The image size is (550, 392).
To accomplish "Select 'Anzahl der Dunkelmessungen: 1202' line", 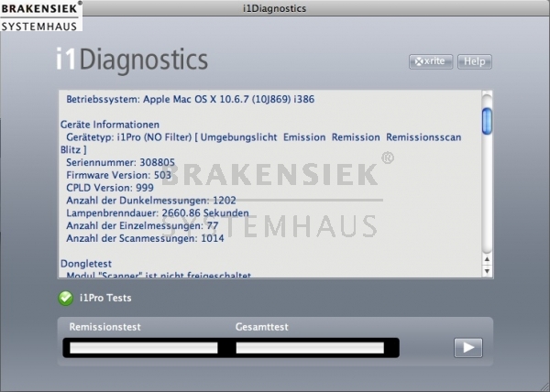I will 151,201.
